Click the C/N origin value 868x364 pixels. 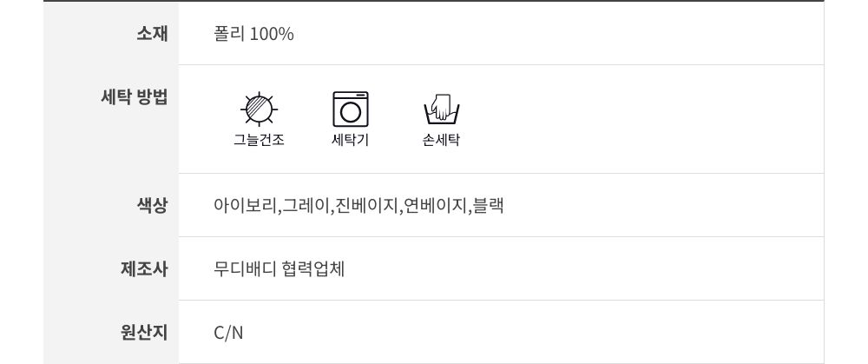click(228, 332)
